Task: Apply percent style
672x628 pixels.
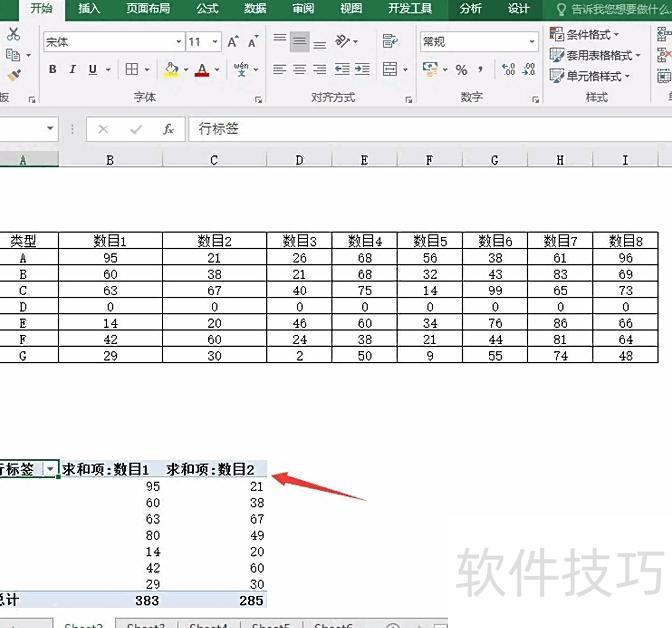Action: coord(462,70)
